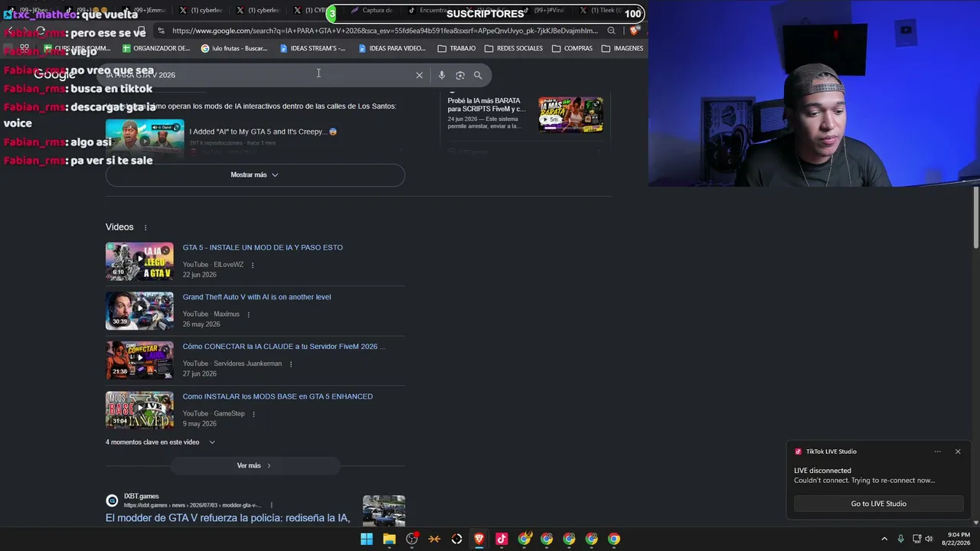Open the network icon in the system tray

(916, 539)
